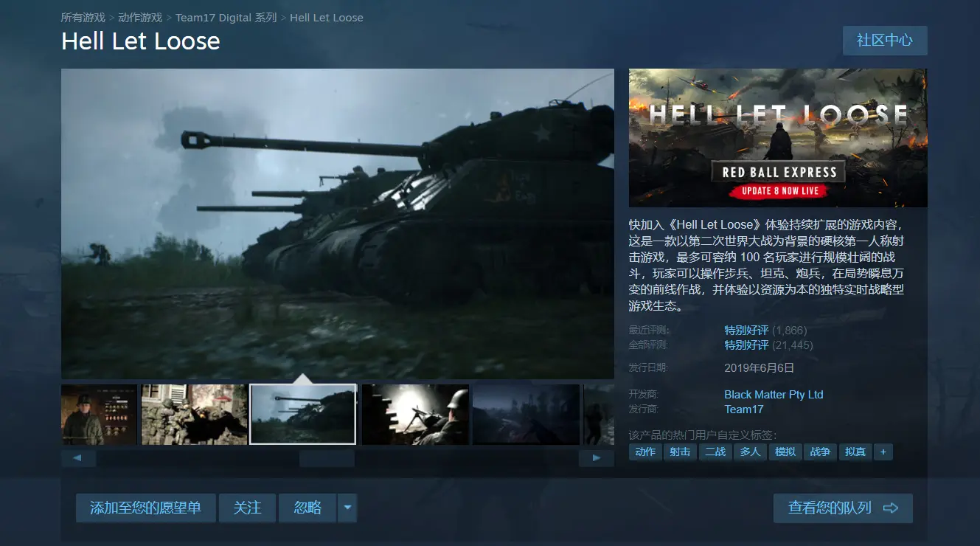Click the left arrow of thumbnail scrollbar
The width and height of the screenshot is (980, 546).
click(78, 459)
